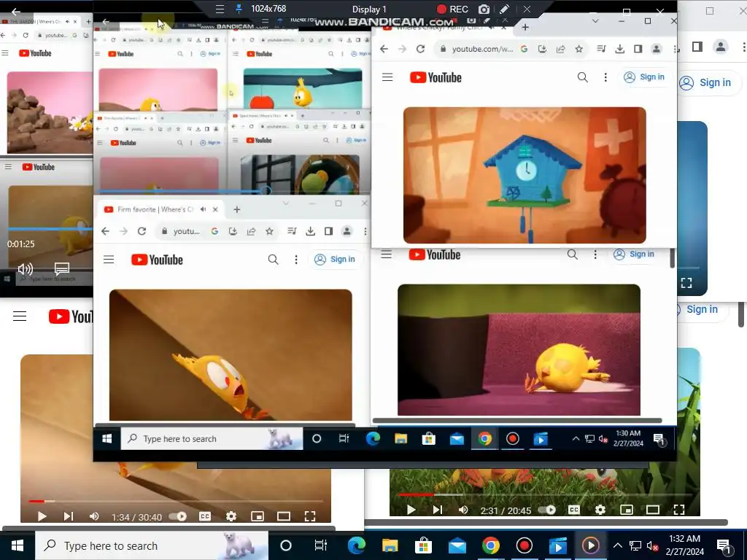Take screenshot with the camera icon beside REC

(484, 9)
